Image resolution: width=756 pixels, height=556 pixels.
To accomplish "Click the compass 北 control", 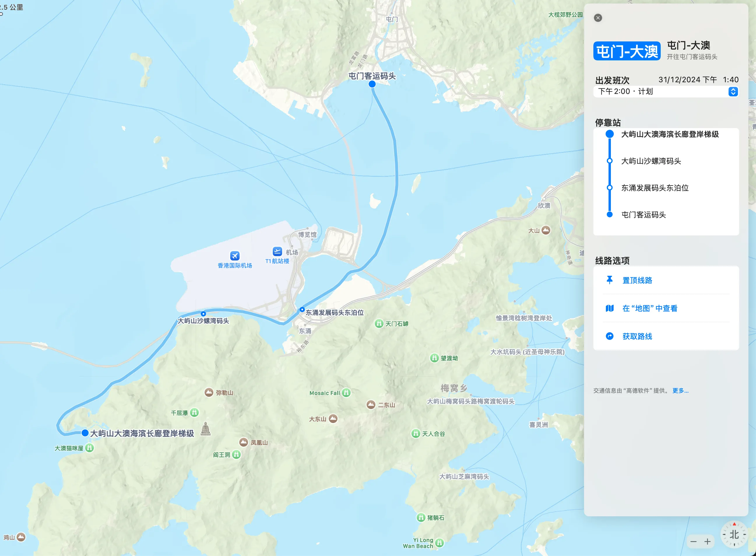I will click(734, 534).
